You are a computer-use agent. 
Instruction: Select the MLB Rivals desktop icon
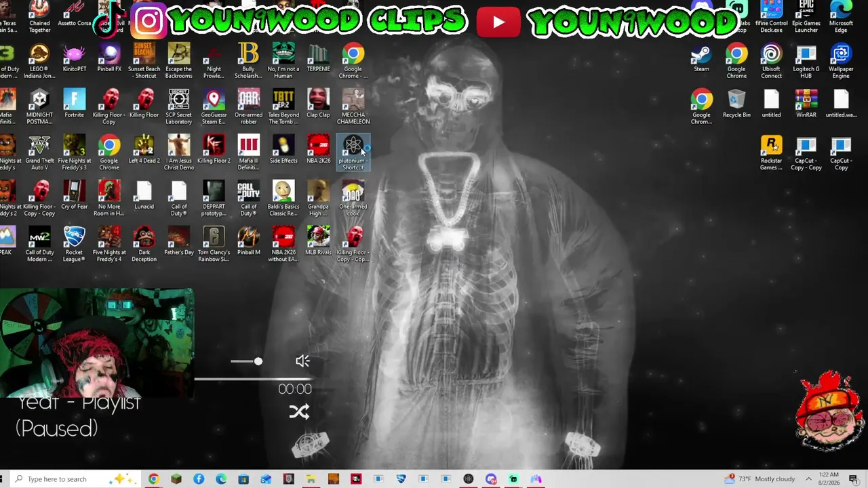[318, 242]
